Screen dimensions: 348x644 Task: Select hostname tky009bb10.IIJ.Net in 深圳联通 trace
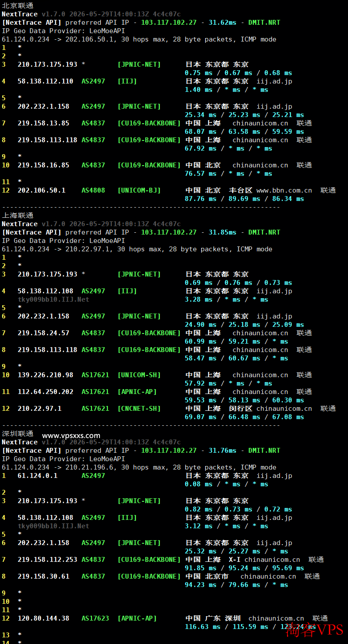coord(54,526)
